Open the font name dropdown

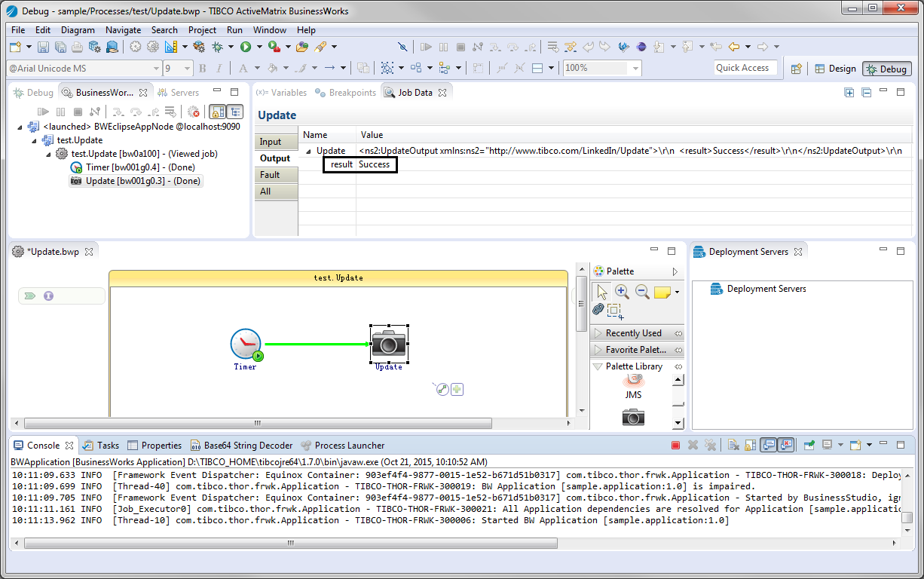tap(157, 69)
